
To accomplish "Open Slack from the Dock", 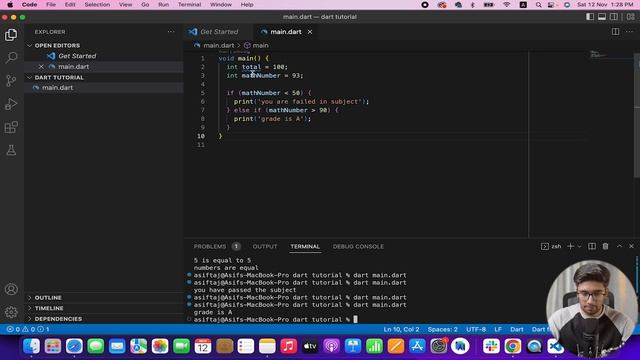I will point(491,346).
